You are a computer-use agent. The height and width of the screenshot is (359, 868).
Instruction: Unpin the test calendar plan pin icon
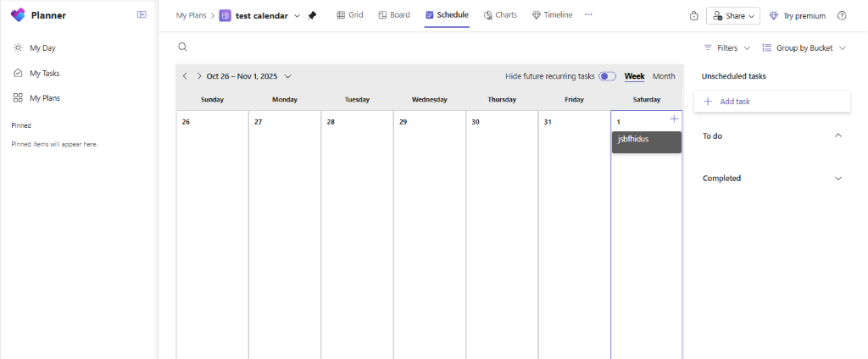click(312, 15)
